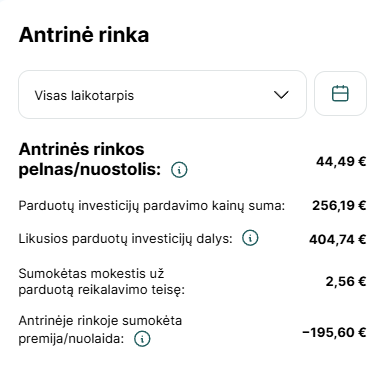Image resolution: width=380 pixels, height=365 pixels.
Task: Click 'Likusios parduotų investicijų dalys' label
Action: pos(125,239)
